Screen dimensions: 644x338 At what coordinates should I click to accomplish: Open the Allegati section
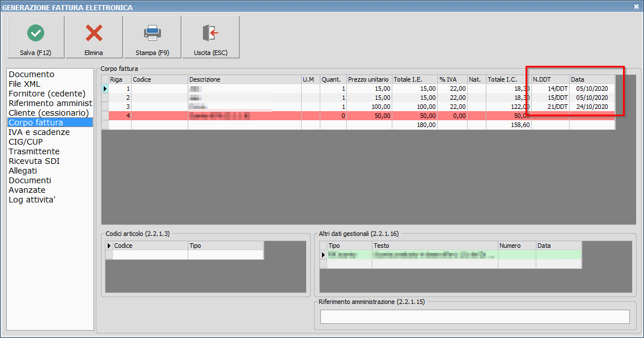tap(23, 171)
